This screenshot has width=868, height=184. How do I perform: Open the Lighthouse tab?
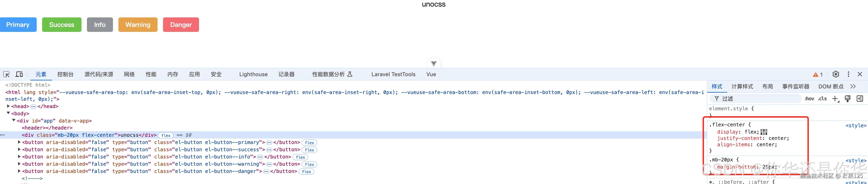coord(253,74)
